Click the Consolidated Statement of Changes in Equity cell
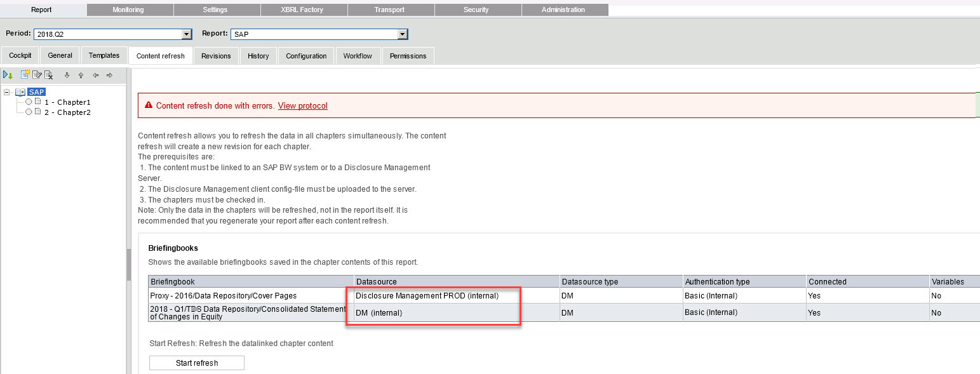The width and height of the screenshot is (980, 374). [252, 312]
